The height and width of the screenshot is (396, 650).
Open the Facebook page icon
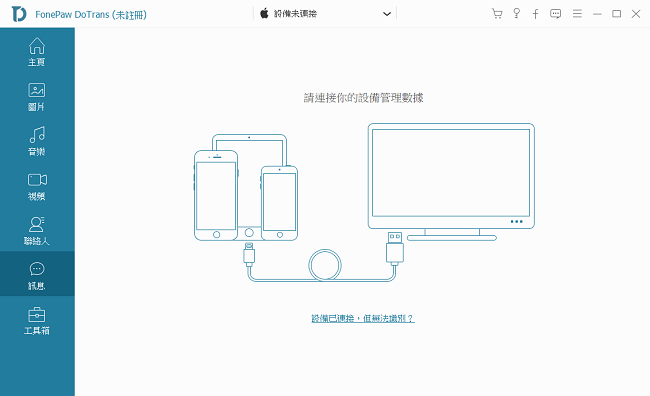(x=536, y=14)
